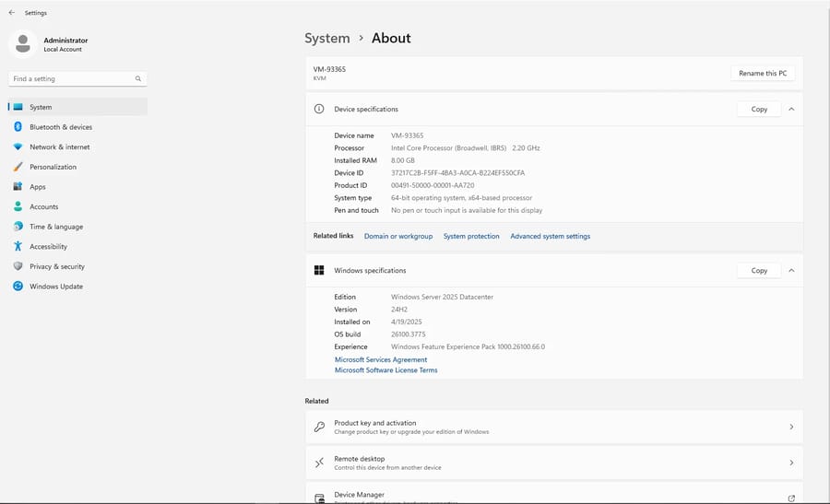Expand Product key and activation
The height and width of the screenshot is (504, 830).
(553, 428)
